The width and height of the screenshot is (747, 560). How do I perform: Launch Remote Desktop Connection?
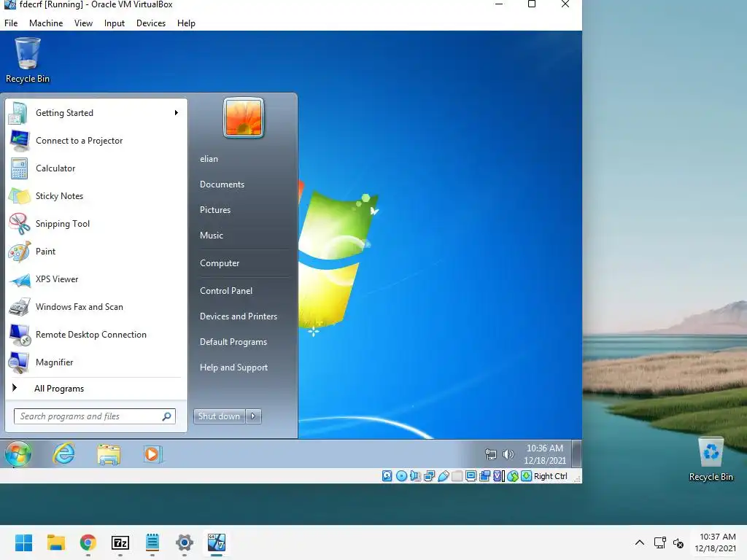[x=90, y=334]
